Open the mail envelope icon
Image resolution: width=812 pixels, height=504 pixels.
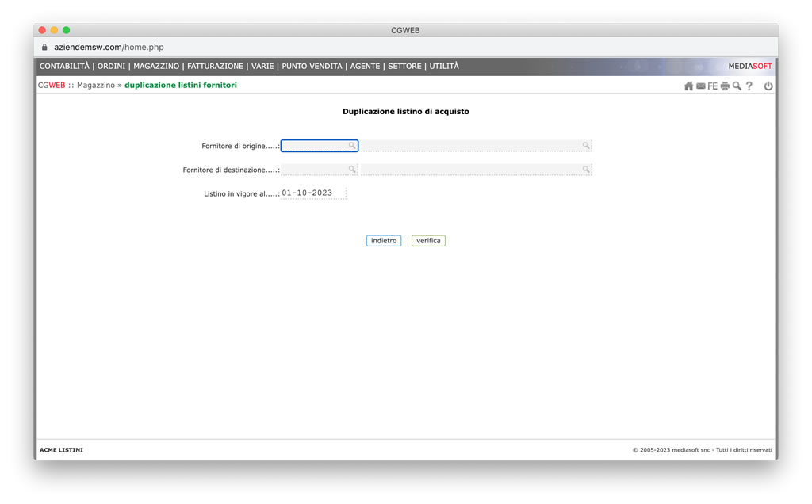701,86
